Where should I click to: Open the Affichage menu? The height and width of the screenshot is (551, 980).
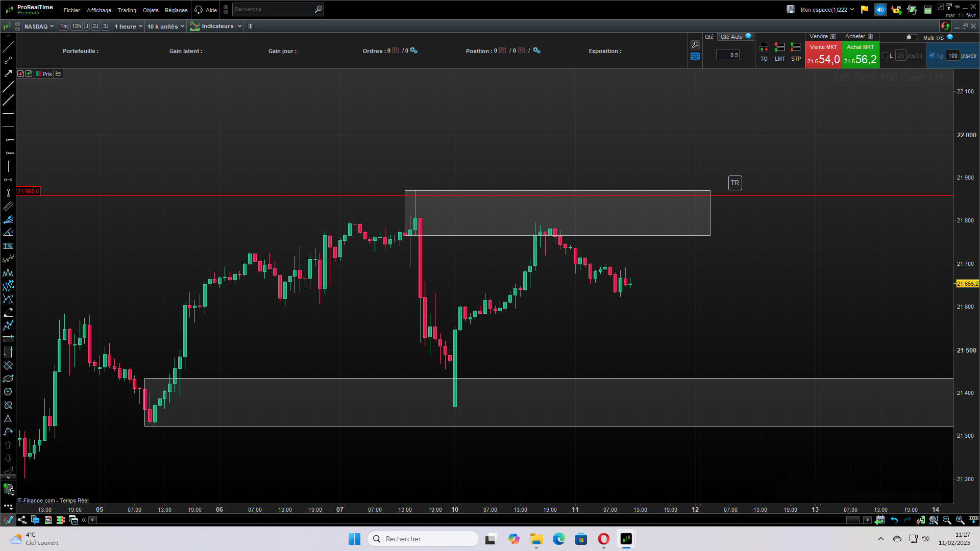pyautogui.click(x=99, y=10)
